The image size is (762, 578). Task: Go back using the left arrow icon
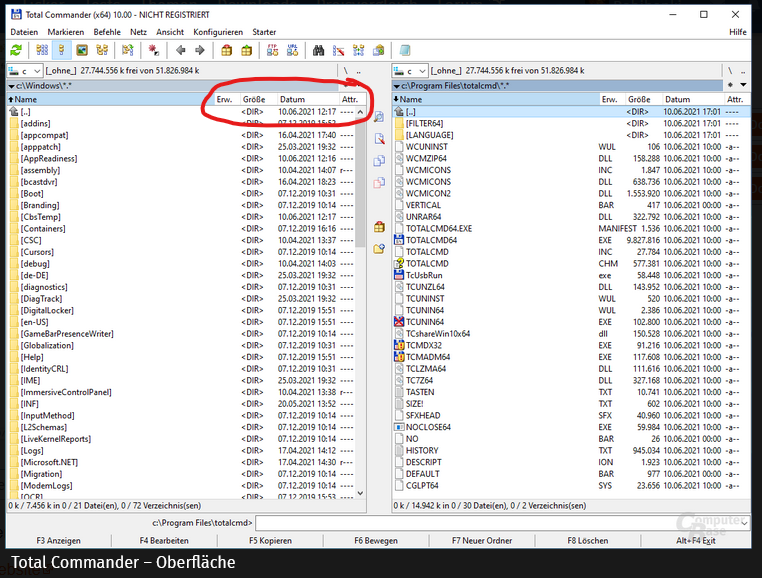click(x=180, y=50)
